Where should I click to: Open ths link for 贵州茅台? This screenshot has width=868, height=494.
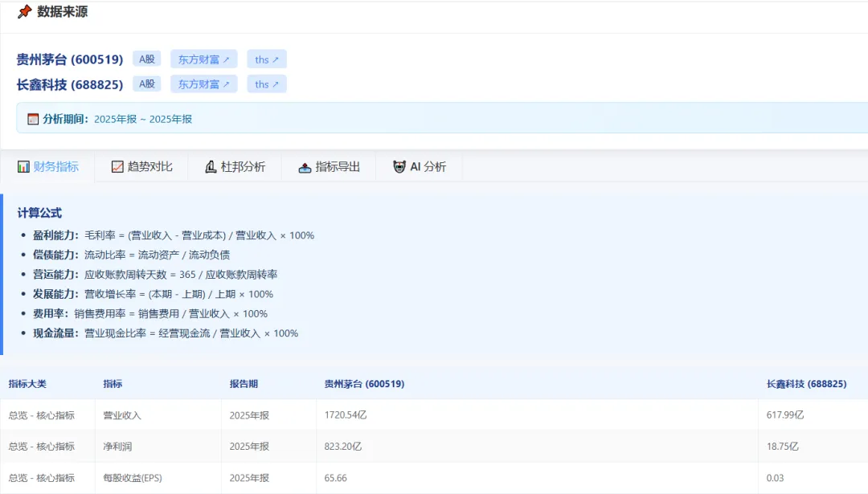coord(267,59)
